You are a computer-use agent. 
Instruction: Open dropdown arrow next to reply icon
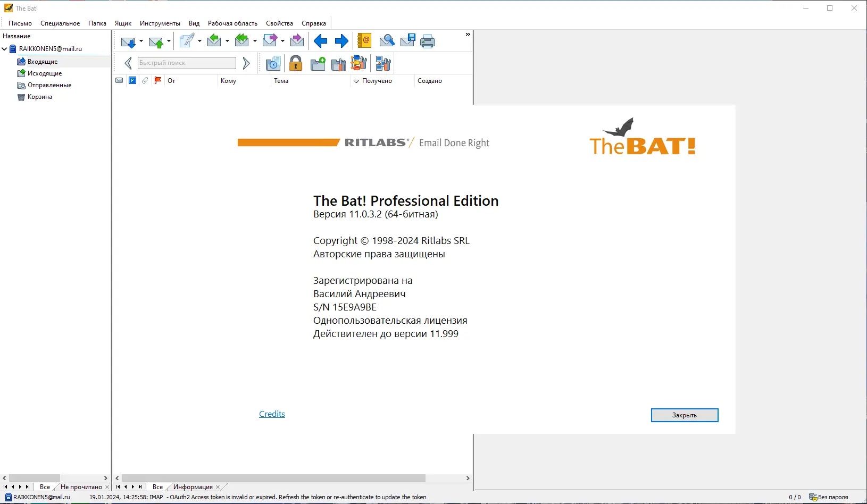pyautogui.click(x=227, y=41)
